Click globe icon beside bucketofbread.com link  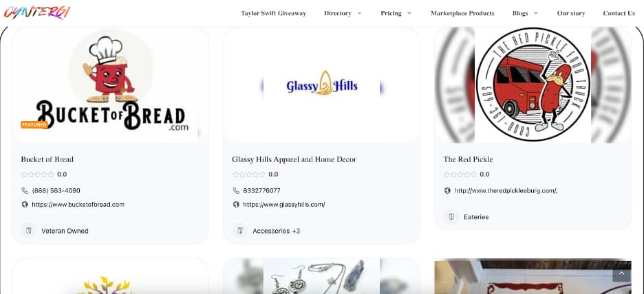(25, 204)
